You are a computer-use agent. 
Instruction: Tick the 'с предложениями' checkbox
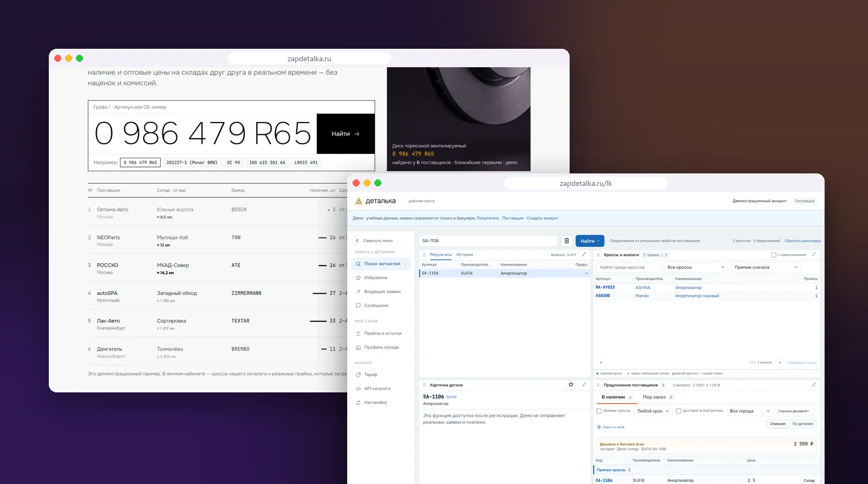click(x=774, y=255)
